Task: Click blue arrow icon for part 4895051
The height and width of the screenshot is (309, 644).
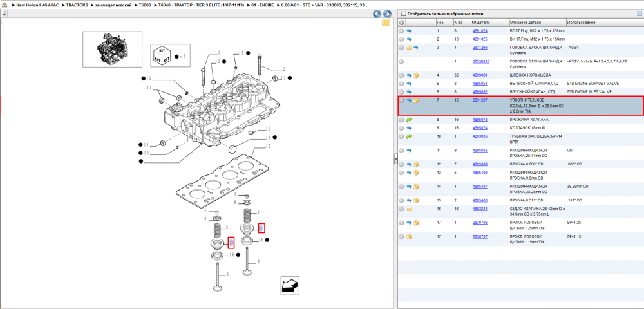Action: pyautogui.click(x=409, y=84)
